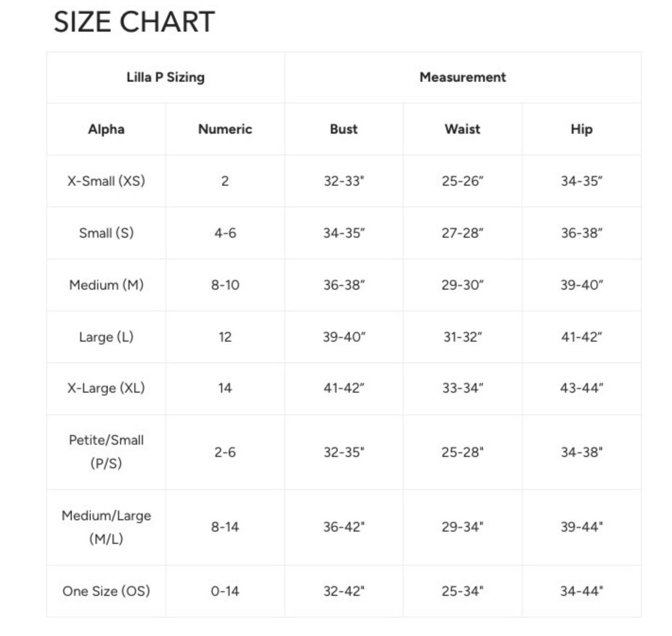Click the 8-10 numeric size cell
Viewport: 672px width, 636px height.
tap(225, 285)
